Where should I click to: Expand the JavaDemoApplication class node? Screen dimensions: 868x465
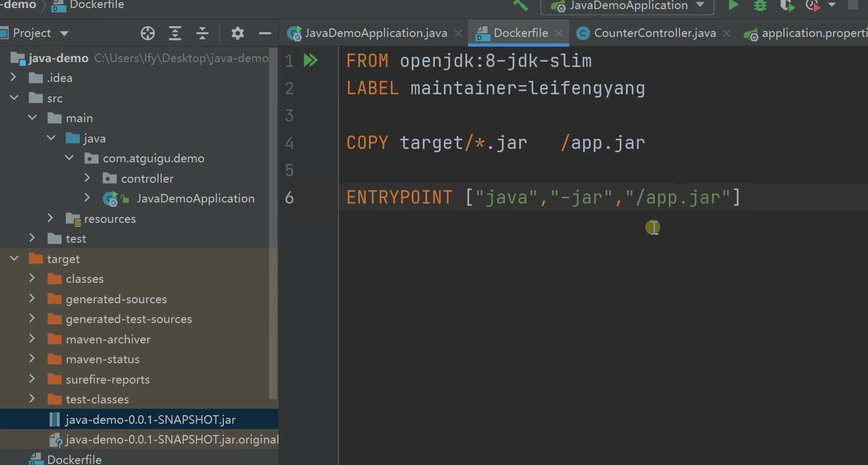coord(87,198)
